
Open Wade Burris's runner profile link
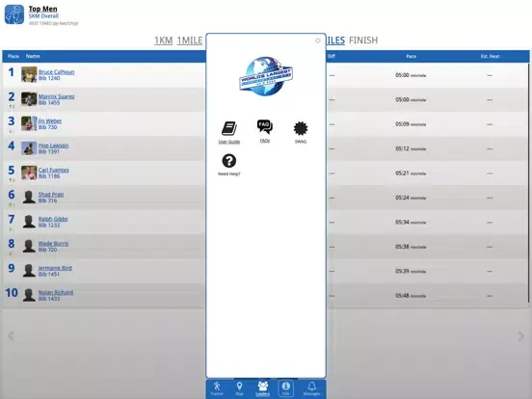coord(53,243)
